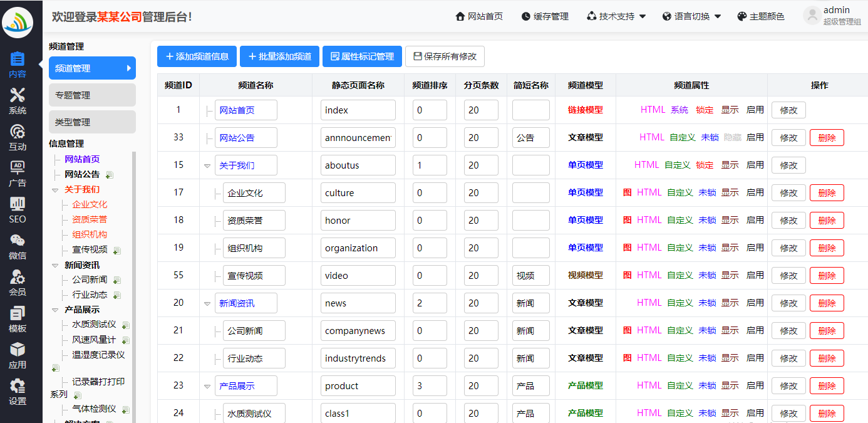
Task: Open the 广告 advertisement sidebar icon
Action: pos(18,174)
